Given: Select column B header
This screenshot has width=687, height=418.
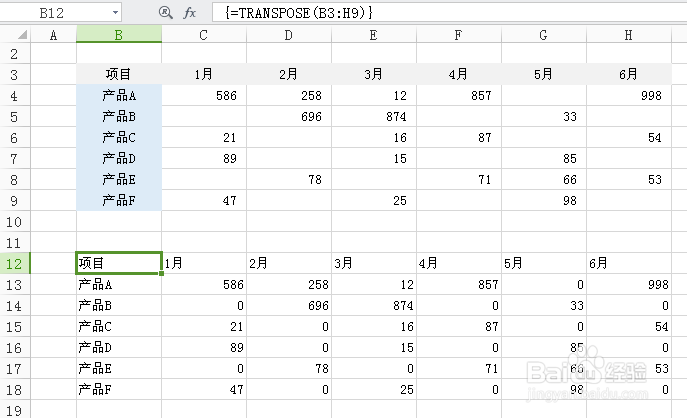Looking at the screenshot, I should tap(119, 35).
